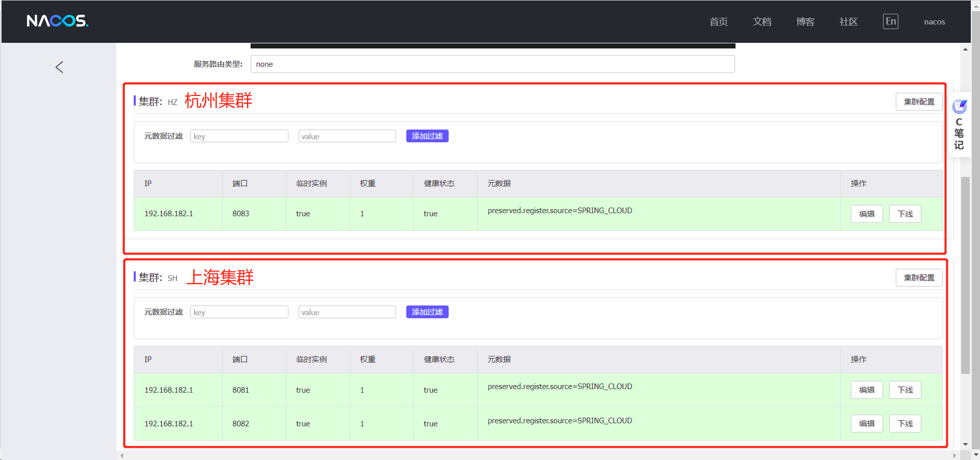This screenshot has width=980, height=460.
Task: Click 编辑 for the port 8083 instance
Action: [x=867, y=214]
